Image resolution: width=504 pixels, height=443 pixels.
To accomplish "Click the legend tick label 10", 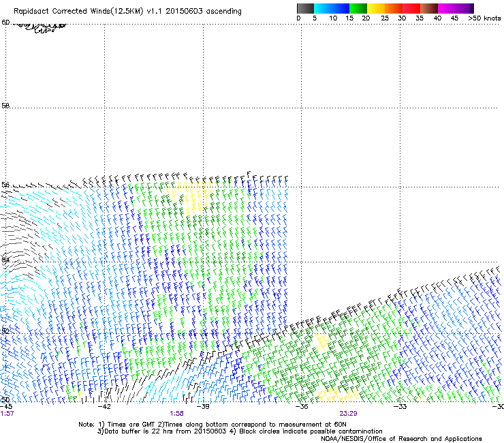I will pos(333,18).
